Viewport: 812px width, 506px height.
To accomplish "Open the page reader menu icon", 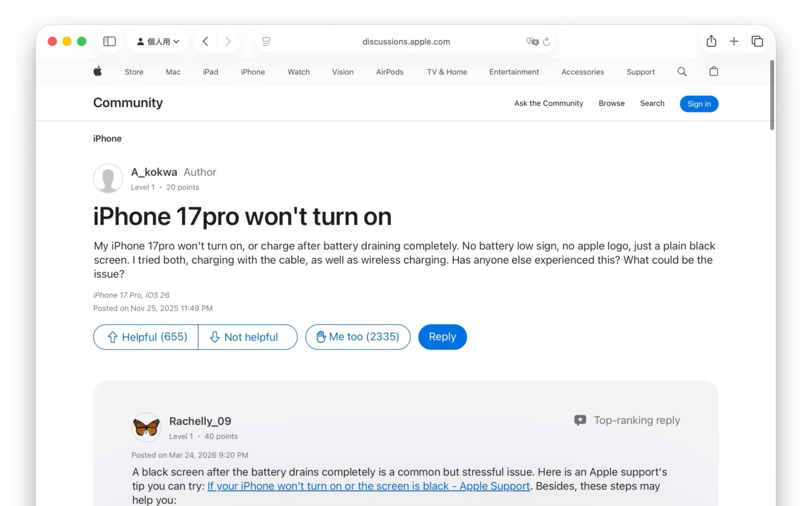I will 266,42.
